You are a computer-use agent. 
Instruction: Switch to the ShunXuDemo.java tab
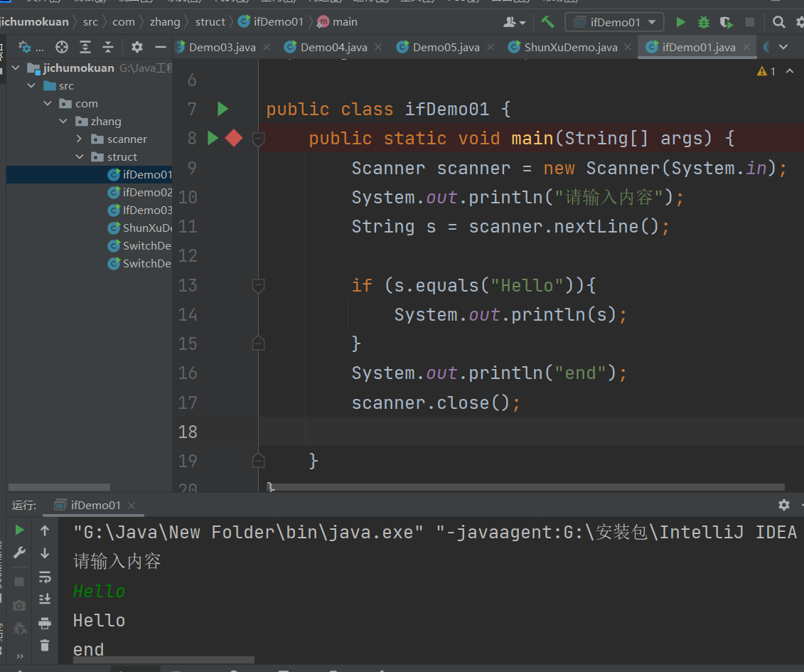(570, 48)
